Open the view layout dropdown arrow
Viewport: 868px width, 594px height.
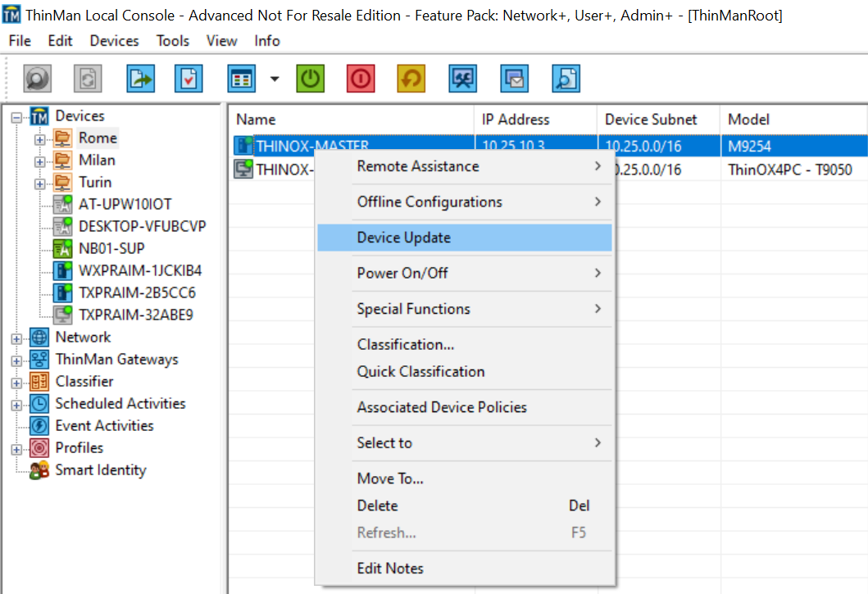point(275,79)
